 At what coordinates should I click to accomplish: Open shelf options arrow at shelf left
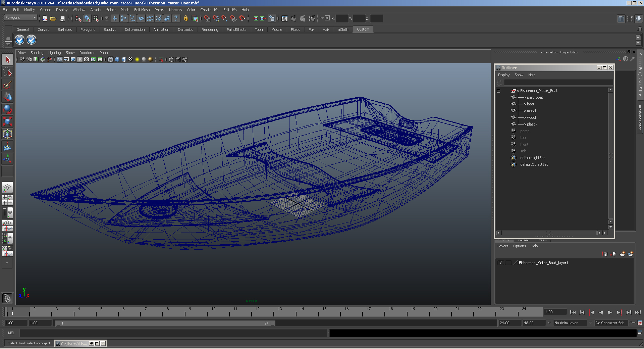click(8, 44)
